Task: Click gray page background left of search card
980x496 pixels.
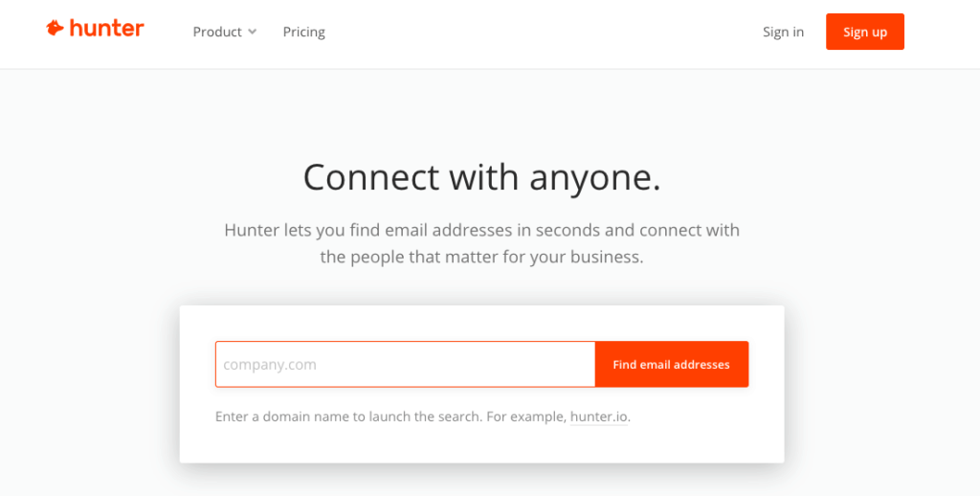Action: pos(86,383)
